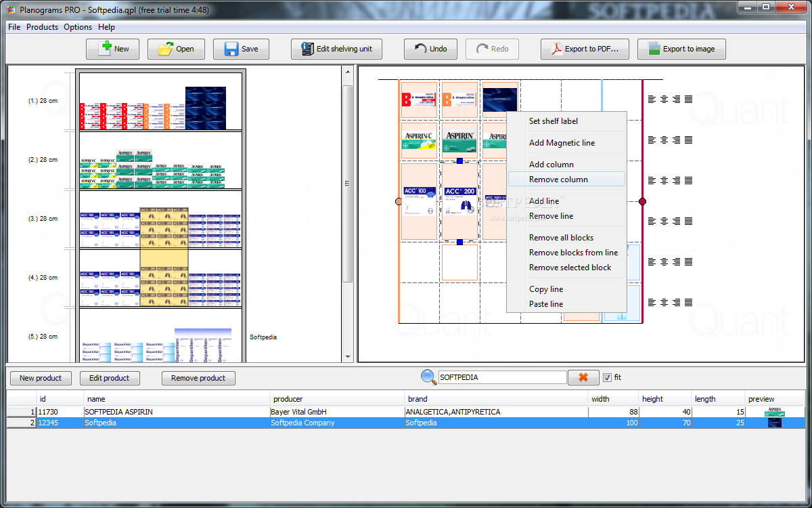Choose Remove line in context menu
The height and width of the screenshot is (508, 812).
566,216
